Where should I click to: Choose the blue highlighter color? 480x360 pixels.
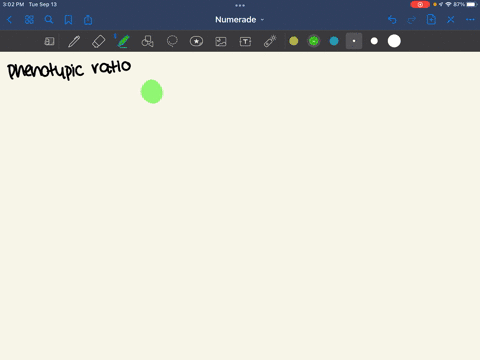334,41
